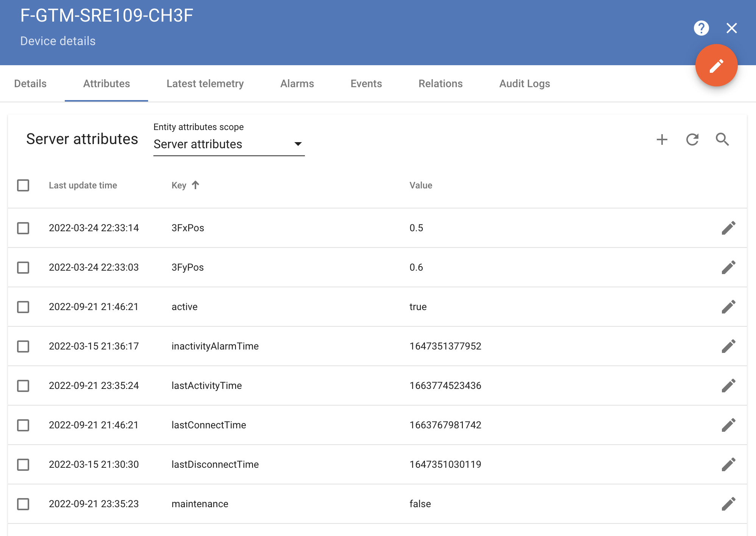Edit the 3FxPos attribute value
This screenshot has width=756, height=536.
point(728,228)
